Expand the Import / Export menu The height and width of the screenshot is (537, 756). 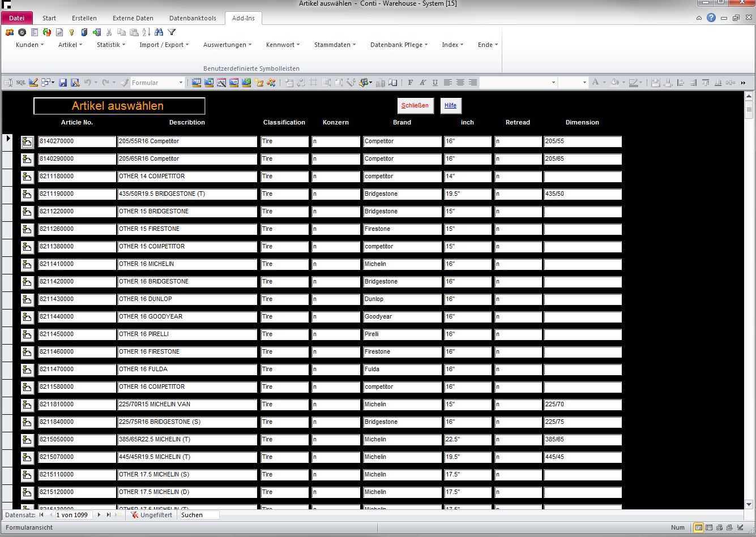(164, 45)
